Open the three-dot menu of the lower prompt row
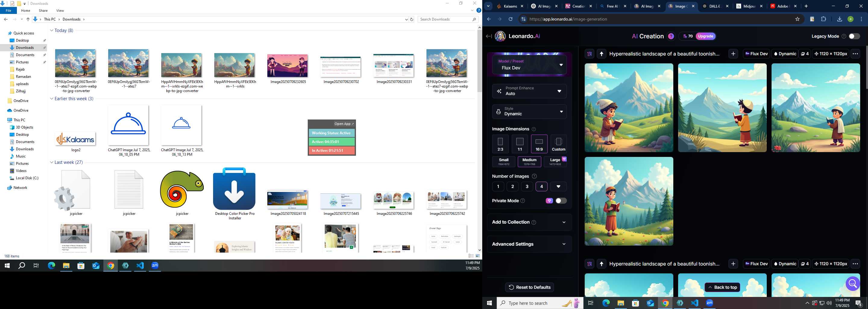This screenshot has height=309, width=868. tap(855, 264)
